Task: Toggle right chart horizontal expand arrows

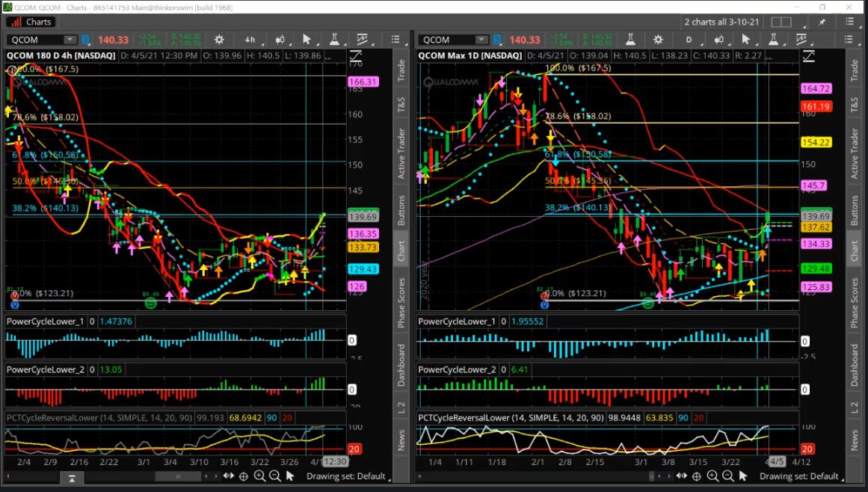Action: pos(681,476)
